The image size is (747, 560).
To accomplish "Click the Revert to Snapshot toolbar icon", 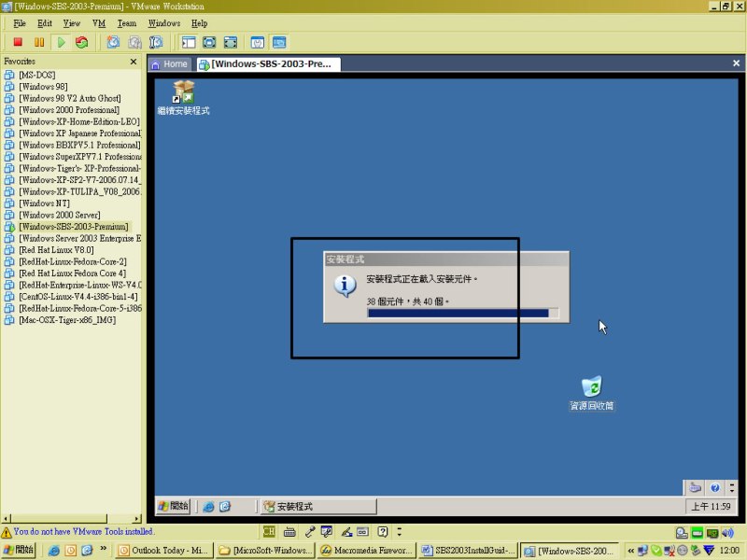I will (134, 42).
